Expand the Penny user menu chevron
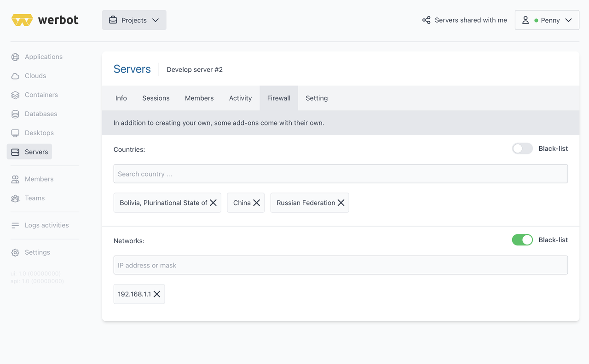The image size is (589, 364). point(568,20)
